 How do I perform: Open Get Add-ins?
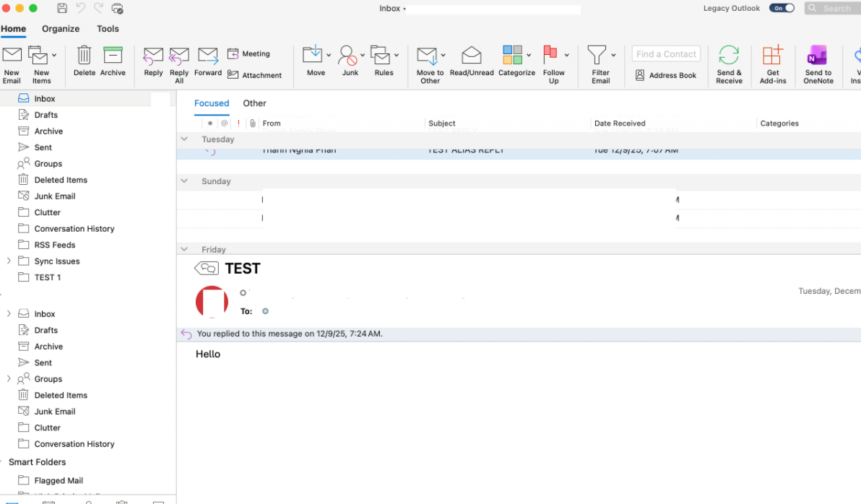773,65
